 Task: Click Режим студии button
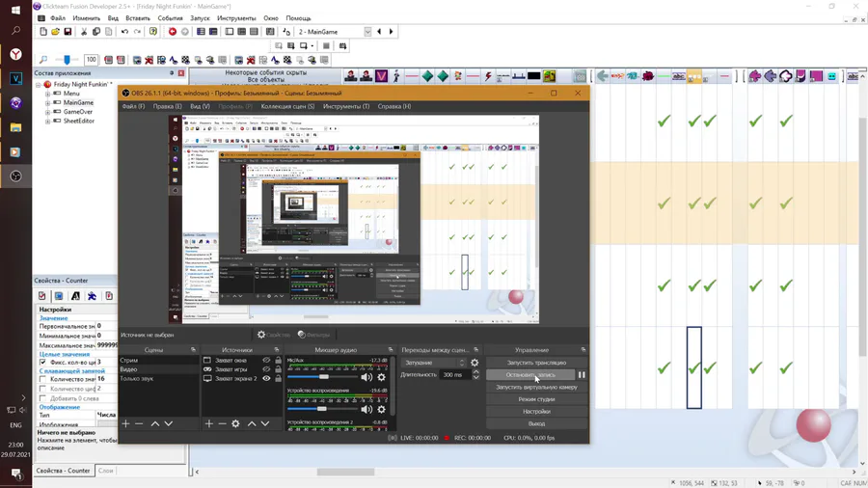coord(536,399)
